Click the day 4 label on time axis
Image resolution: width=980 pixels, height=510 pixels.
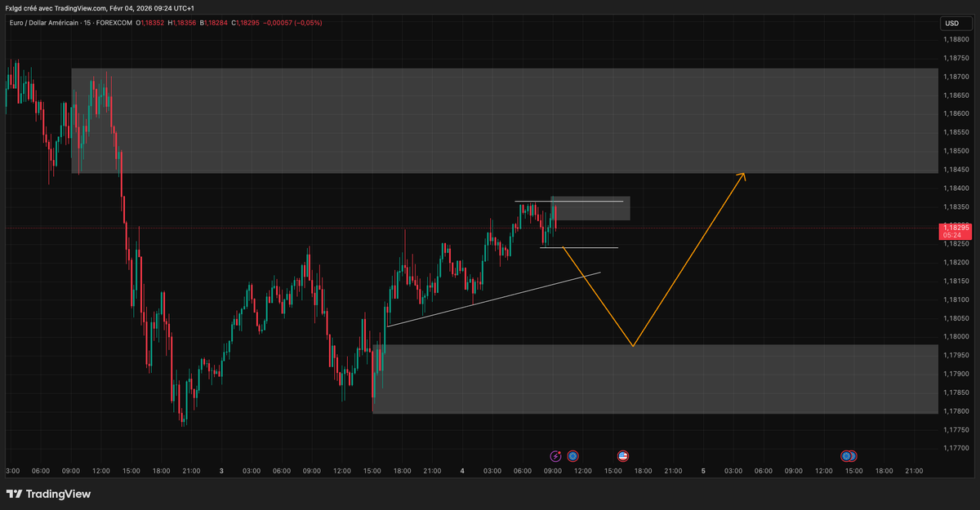[462, 471]
